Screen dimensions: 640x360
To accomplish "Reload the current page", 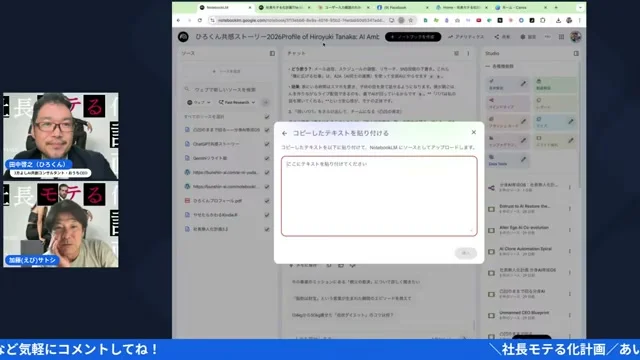I will coord(200,20).
